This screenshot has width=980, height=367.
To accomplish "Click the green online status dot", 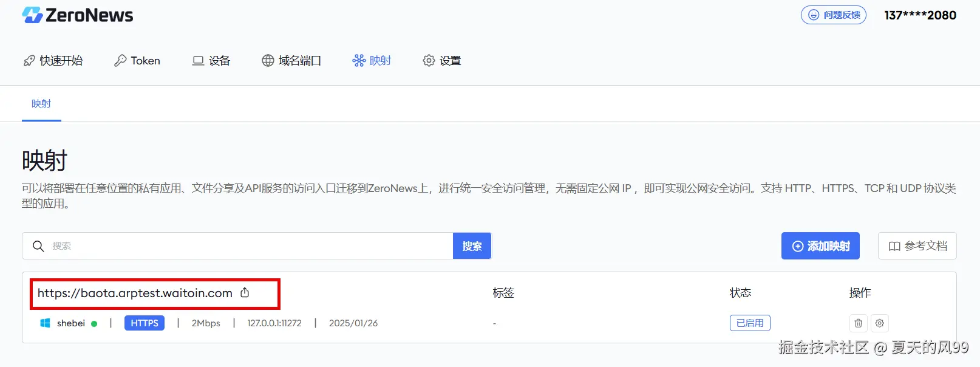I will pos(94,324).
